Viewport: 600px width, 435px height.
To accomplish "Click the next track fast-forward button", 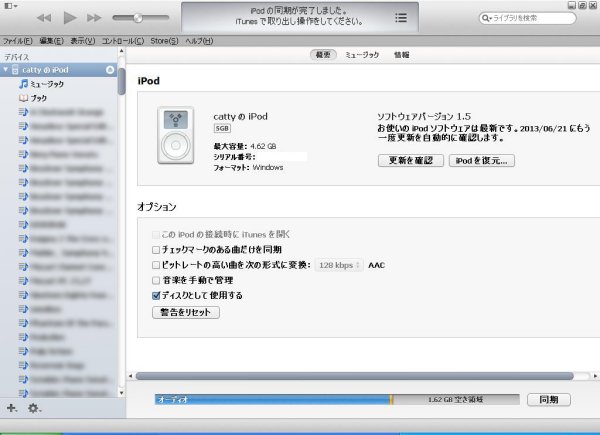I will coord(94,18).
